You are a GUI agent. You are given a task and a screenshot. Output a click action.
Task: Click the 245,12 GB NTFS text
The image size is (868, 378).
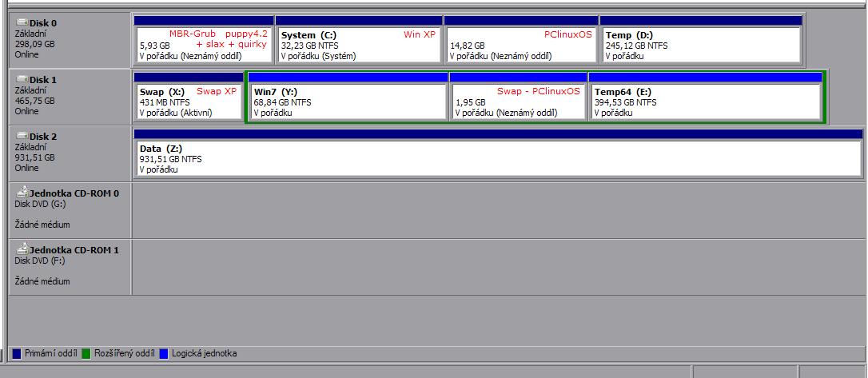click(636, 46)
